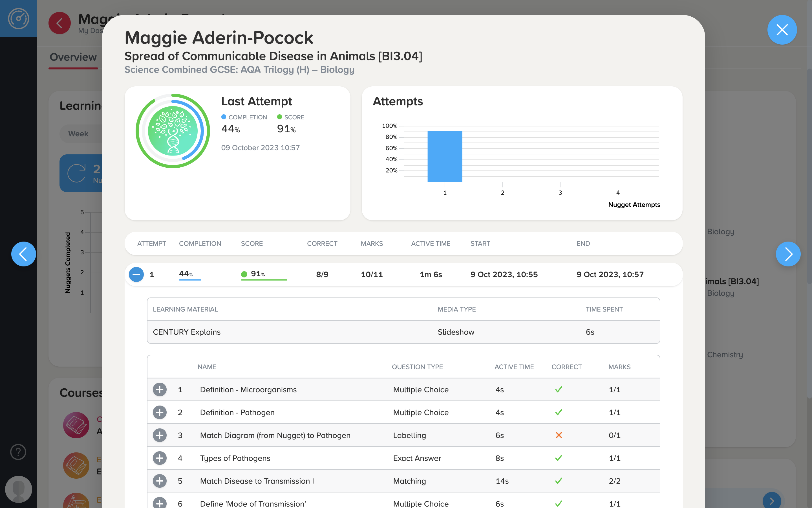Image resolution: width=812 pixels, height=508 pixels.
Task: Open the user profile avatar
Action: 18,489
